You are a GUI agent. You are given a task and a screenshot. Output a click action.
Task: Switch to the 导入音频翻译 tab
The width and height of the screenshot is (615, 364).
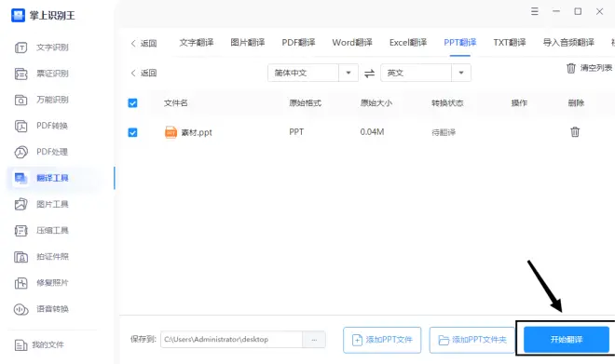pyautogui.click(x=568, y=42)
